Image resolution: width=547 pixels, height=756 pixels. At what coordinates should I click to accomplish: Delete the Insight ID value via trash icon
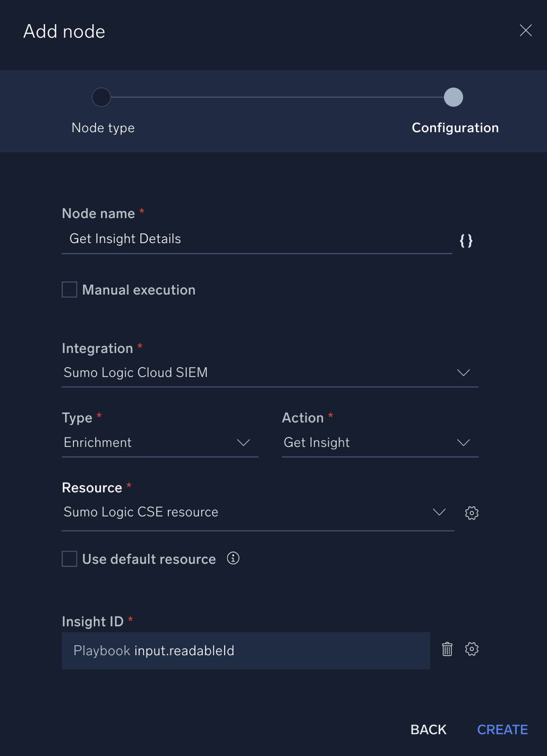pyautogui.click(x=447, y=649)
